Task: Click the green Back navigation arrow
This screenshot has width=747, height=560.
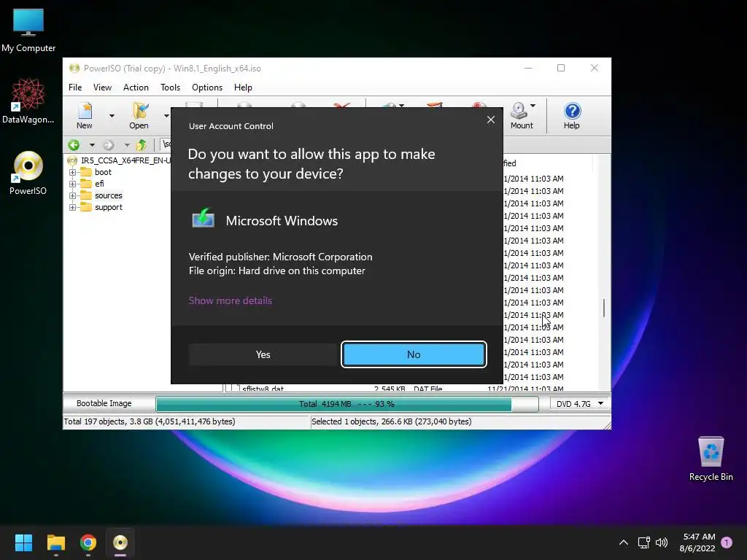Action: click(x=74, y=145)
